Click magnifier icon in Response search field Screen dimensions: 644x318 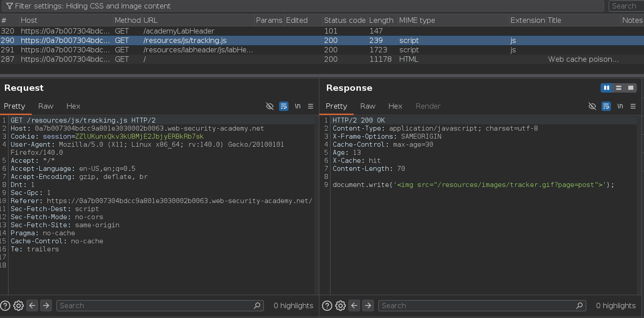pos(580,305)
